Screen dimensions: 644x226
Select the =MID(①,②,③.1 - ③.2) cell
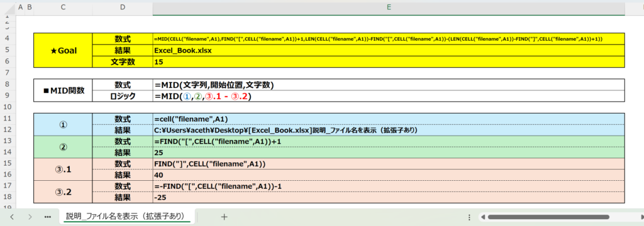389,96
